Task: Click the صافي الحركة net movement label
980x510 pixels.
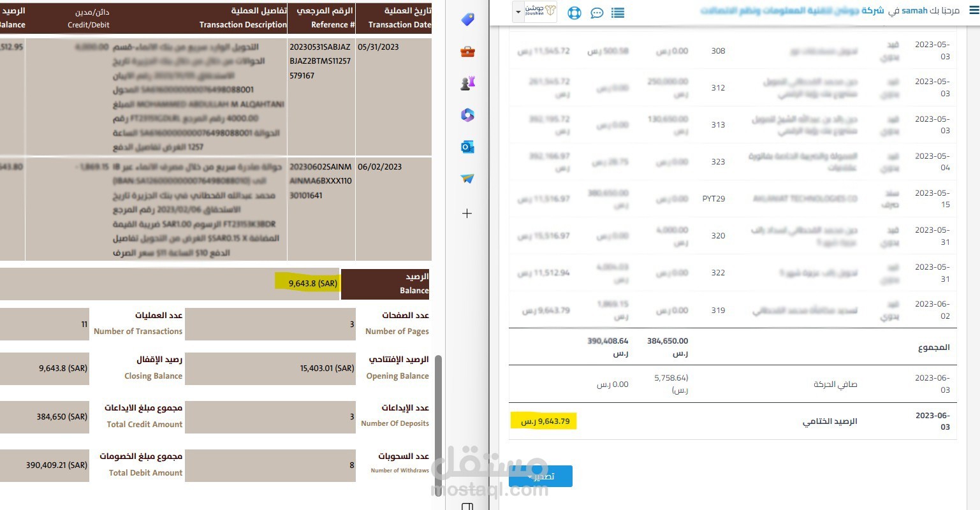Action: click(x=835, y=384)
